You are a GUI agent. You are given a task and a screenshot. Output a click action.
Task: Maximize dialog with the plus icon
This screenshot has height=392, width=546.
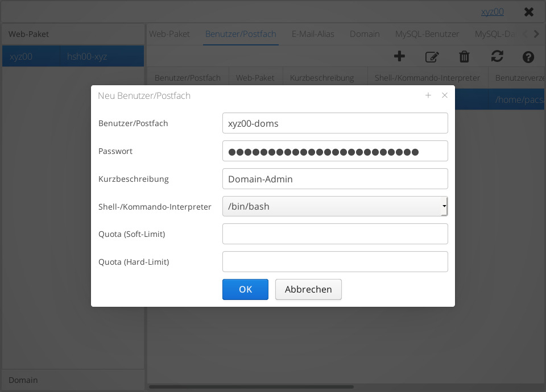(428, 95)
